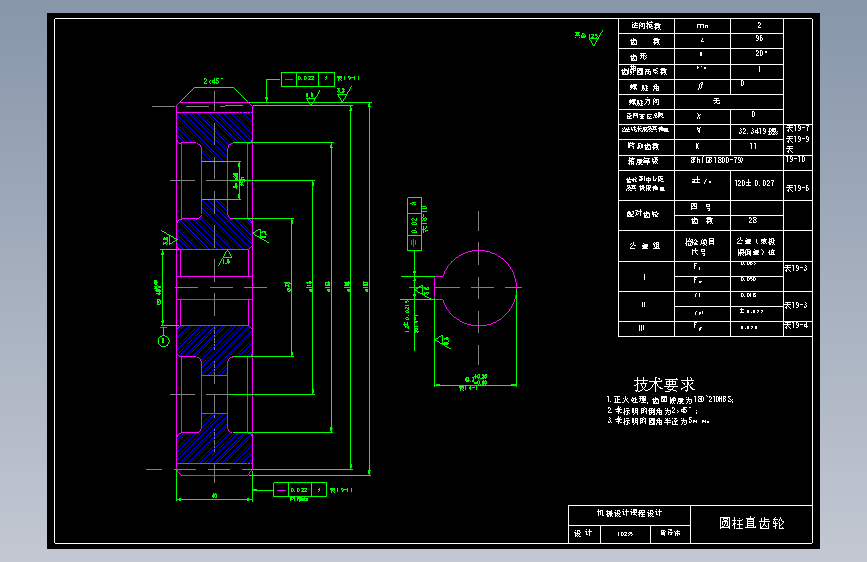Click the reference 表19-4

click(x=796, y=325)
